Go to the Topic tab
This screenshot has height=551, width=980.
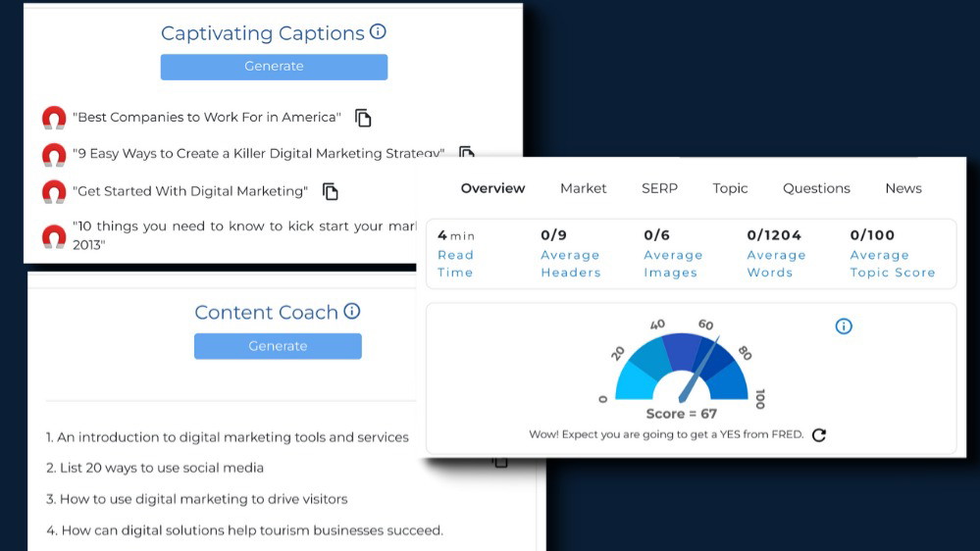click(730, 188)
